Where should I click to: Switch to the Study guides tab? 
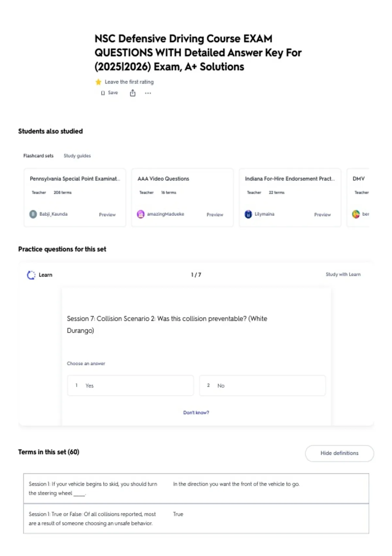(x=77, y=156)
